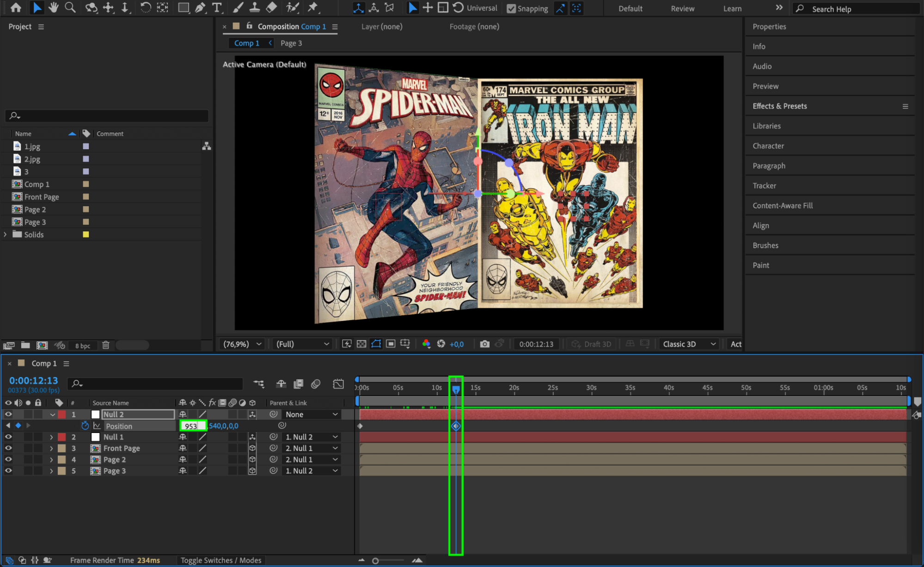Viewport: 924px width, 567px height.
Task: Toggle the Snapping checkbox
Action: click(x=511, y=8)
